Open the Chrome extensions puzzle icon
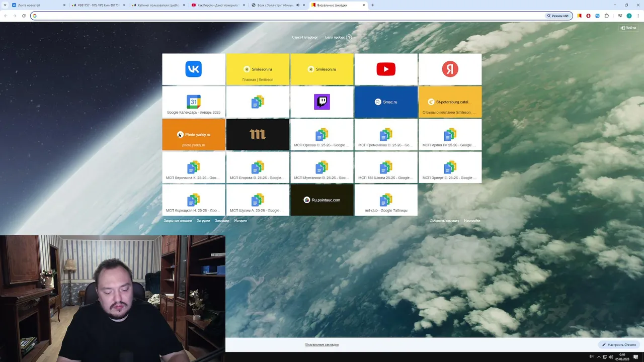This screenshot has height=362, width=644. coord(606,16)
